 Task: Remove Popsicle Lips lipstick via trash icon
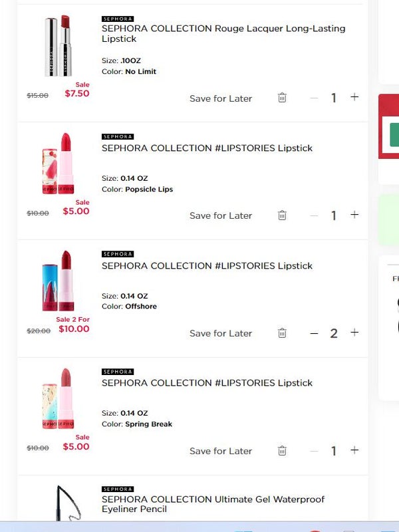point(282,215)
